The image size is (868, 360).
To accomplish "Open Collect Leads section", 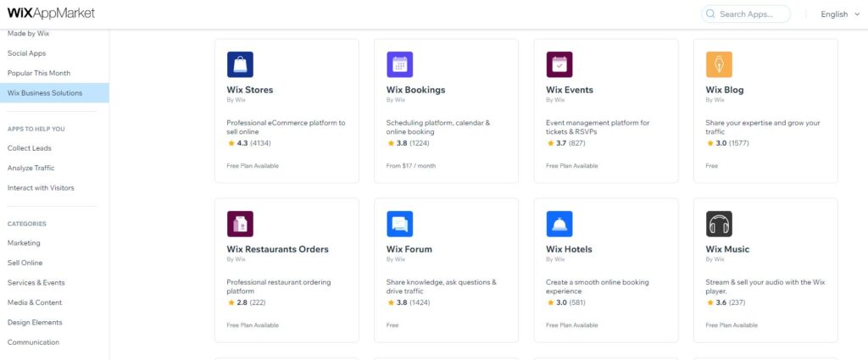I will tap(30, 148).
